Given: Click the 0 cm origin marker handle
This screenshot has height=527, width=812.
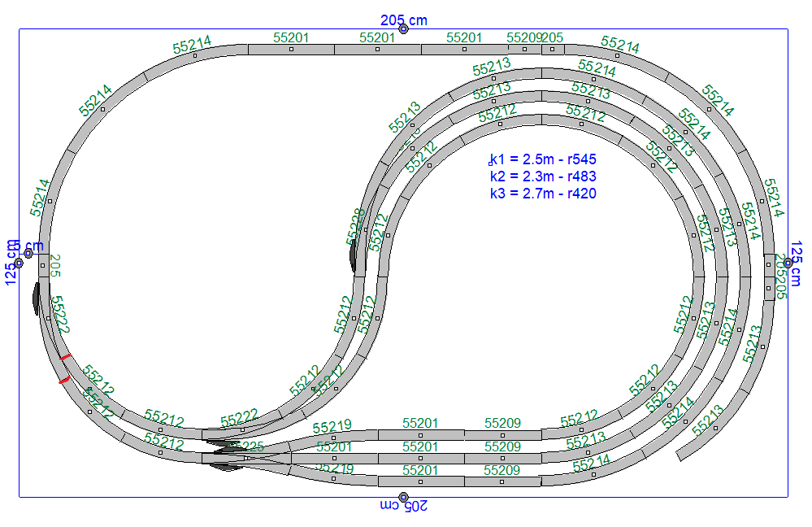Looking at the screenshot, I should click(28, 253).
